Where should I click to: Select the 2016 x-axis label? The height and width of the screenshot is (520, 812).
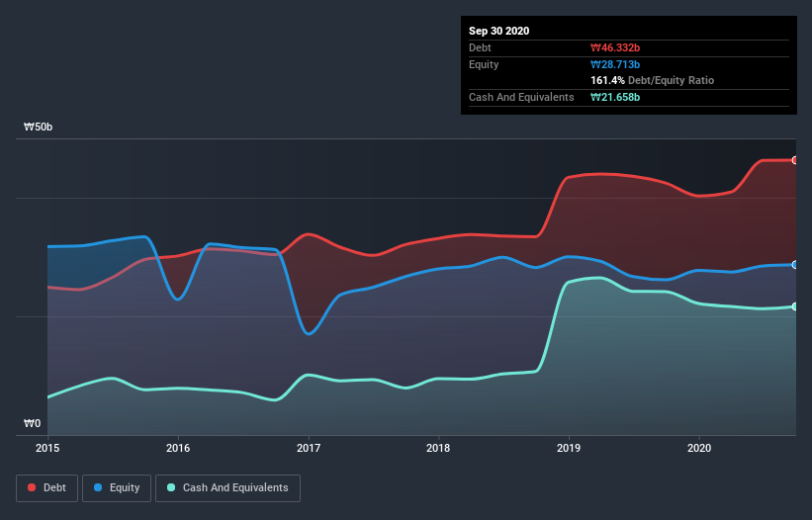tap(178, 448)
